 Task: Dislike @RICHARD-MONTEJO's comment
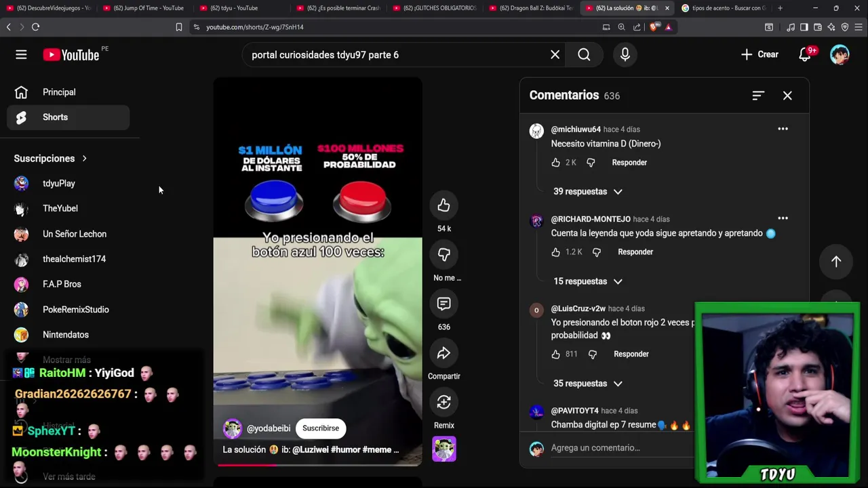pyautogui.click(x=596, y=252)
